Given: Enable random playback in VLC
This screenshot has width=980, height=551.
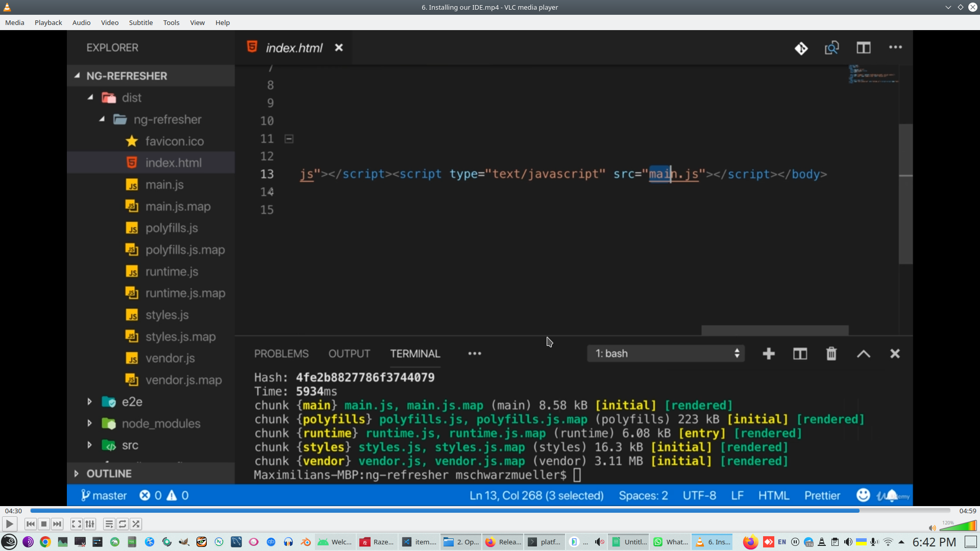Looking at the screenshot, I should 136,524.
